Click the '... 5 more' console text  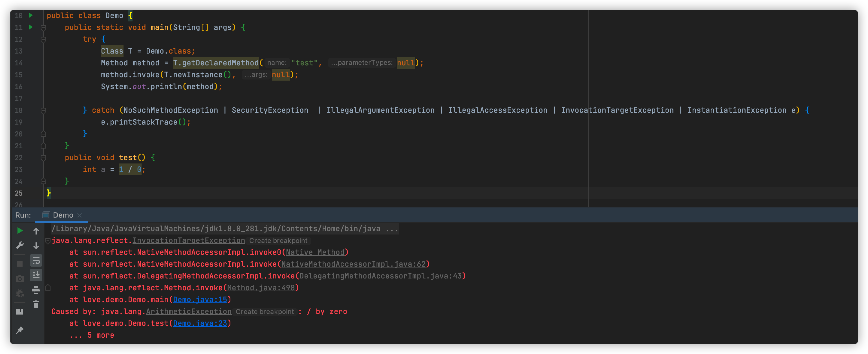pos(92,335)
